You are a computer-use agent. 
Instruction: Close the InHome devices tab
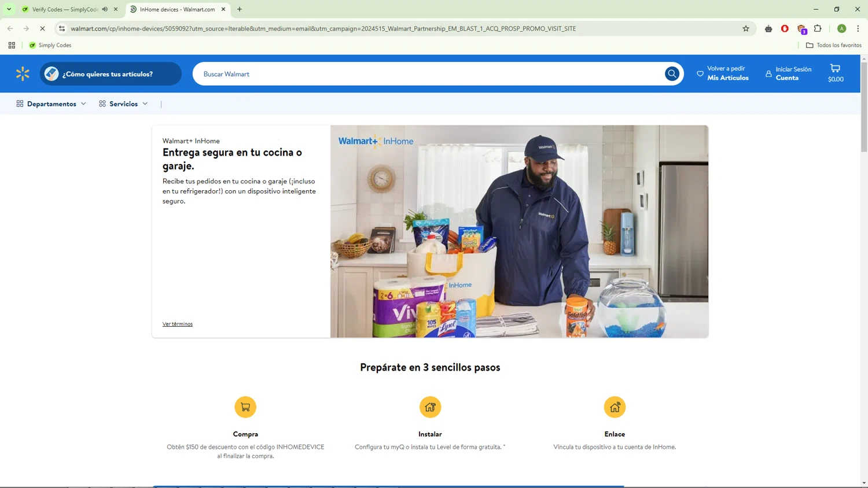coord(223,9)
